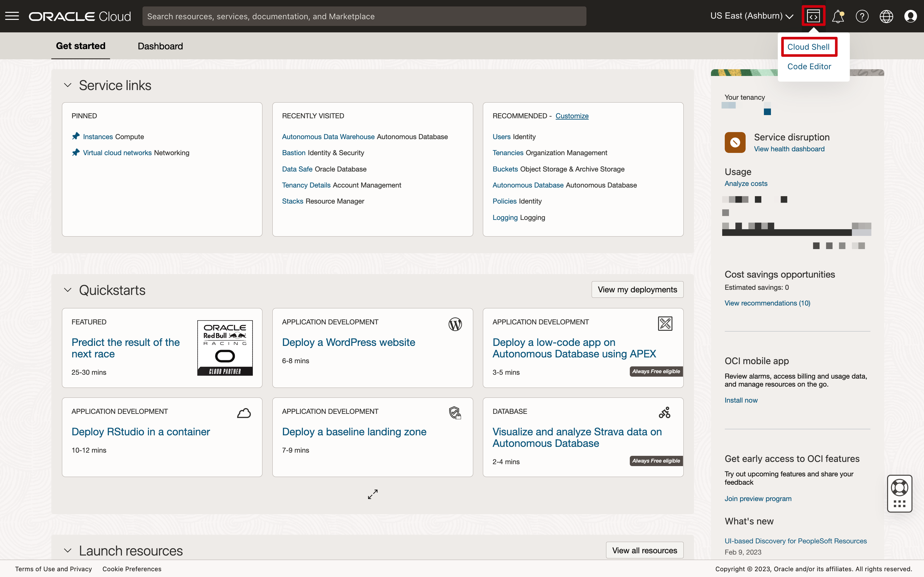
Task: Click the Service disruption status icon
Action: click(735, 142)
